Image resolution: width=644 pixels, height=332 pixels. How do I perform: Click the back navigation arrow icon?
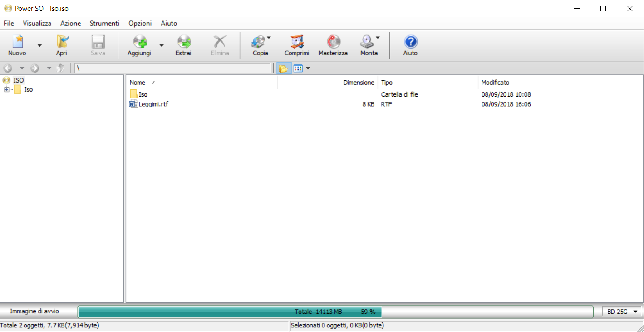pos(7,68)
